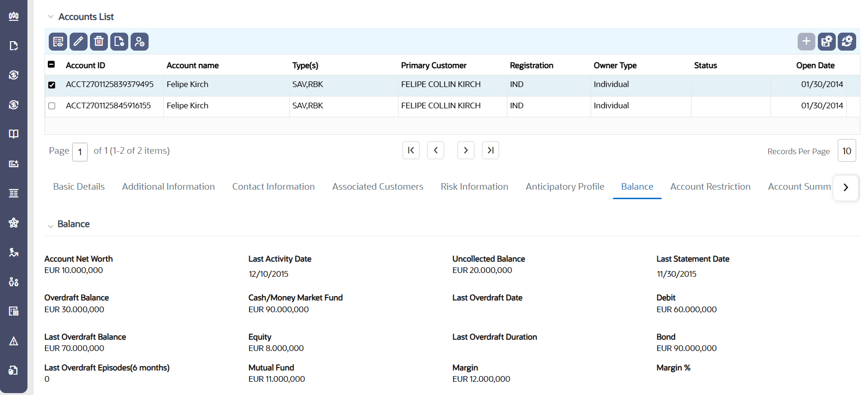The image size is (868, 395).
Task: Click the view details toolbar icon
Action: point(58,42)
